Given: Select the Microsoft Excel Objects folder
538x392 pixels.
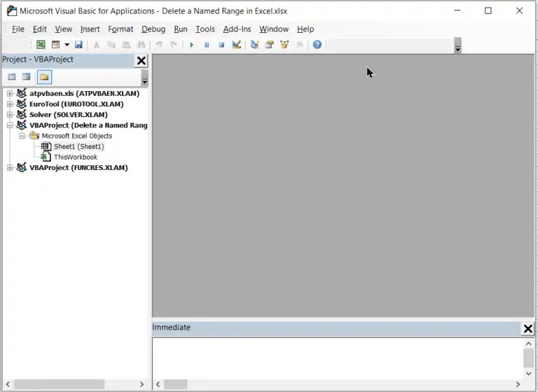Looking at the screenshot, I should [77, 136].
